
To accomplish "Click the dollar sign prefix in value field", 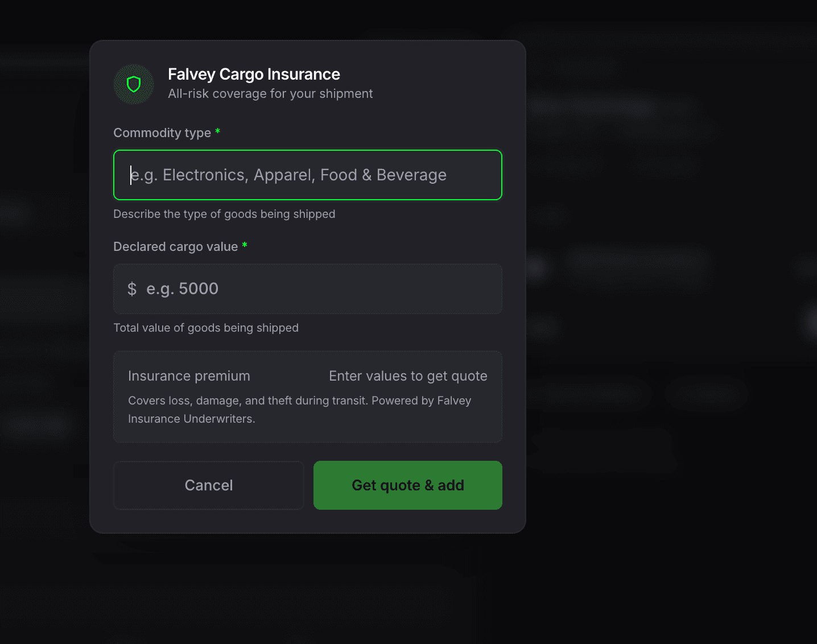I will click(x=132, y=289).
